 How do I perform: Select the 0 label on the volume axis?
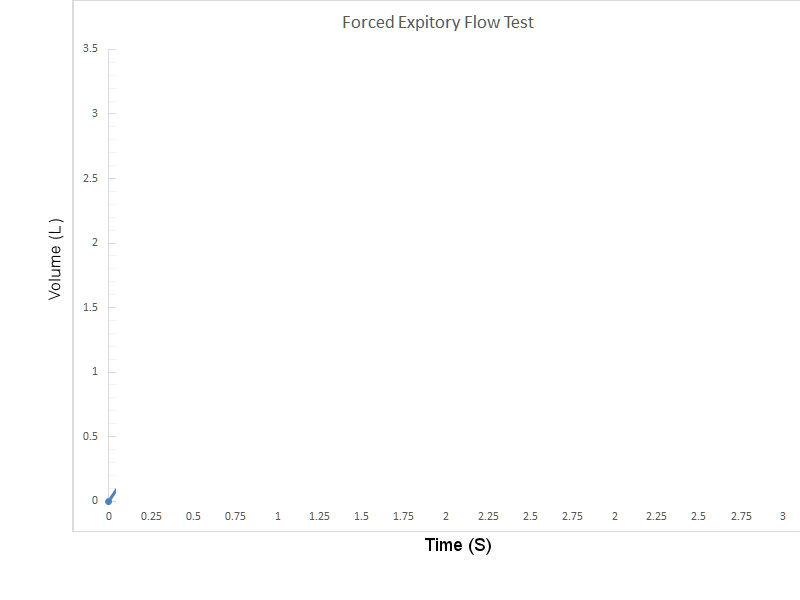(94, 501)
